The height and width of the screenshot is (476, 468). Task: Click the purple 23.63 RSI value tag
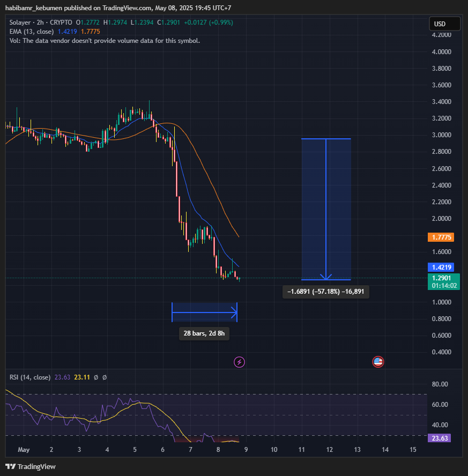click(441, 438)
